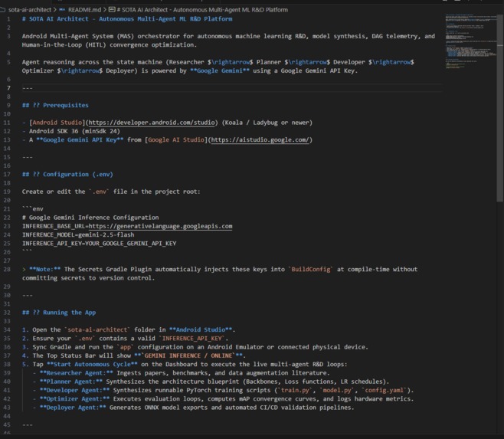
Task: Open the sota-ai-architect breadcrumb folder
Action: 30,10
